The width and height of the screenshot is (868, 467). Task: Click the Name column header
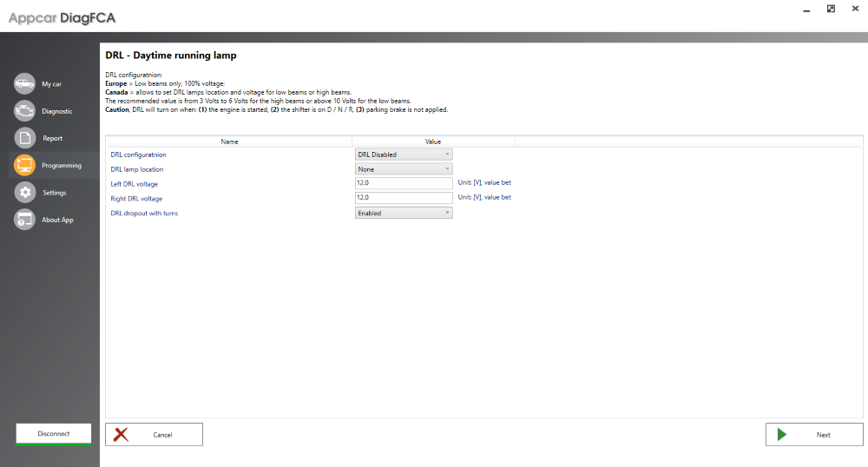tap(229, 141)
